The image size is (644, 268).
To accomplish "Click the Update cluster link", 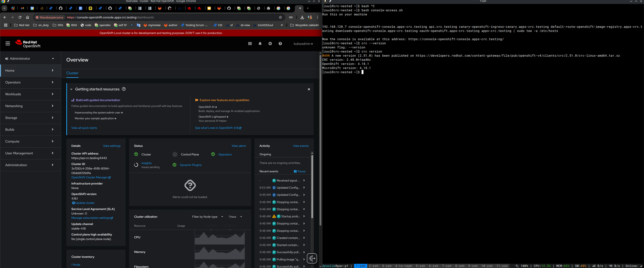I will 84,203.
